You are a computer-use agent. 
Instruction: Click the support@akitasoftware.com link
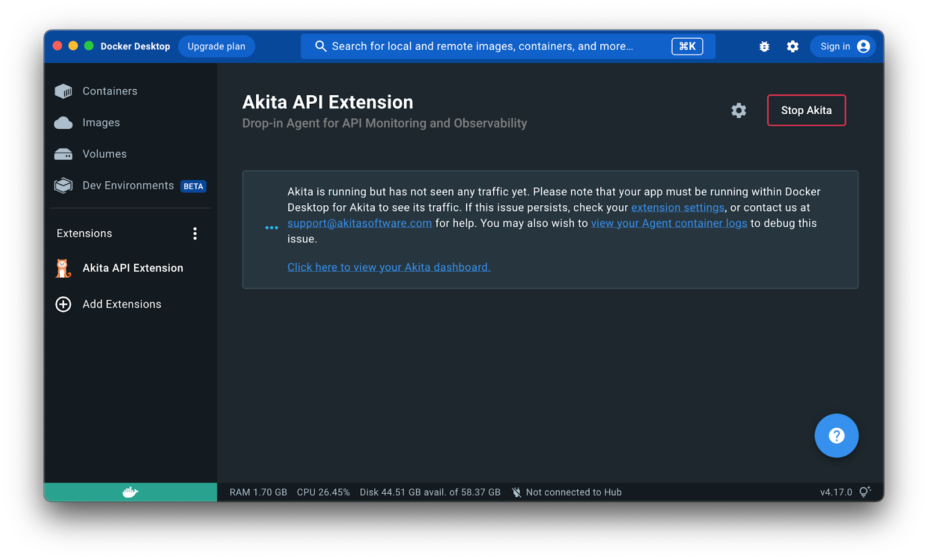tap(360, 223)
